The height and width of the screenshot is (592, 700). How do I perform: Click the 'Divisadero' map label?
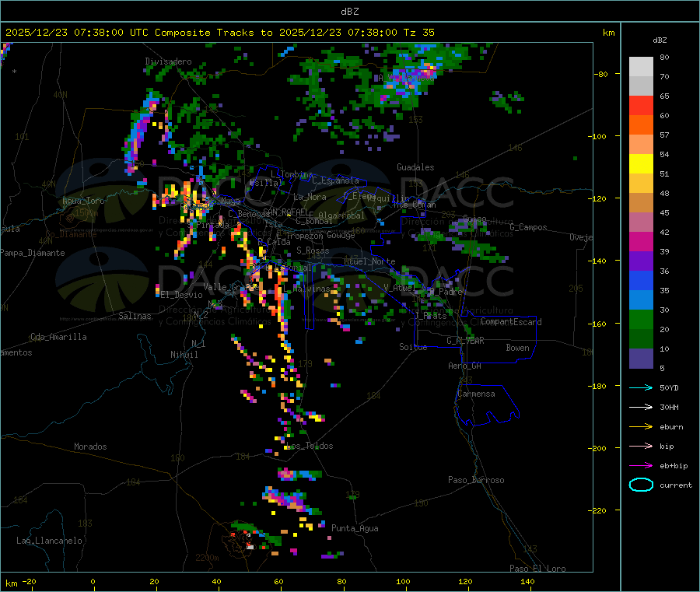click(x=168, y=61)
